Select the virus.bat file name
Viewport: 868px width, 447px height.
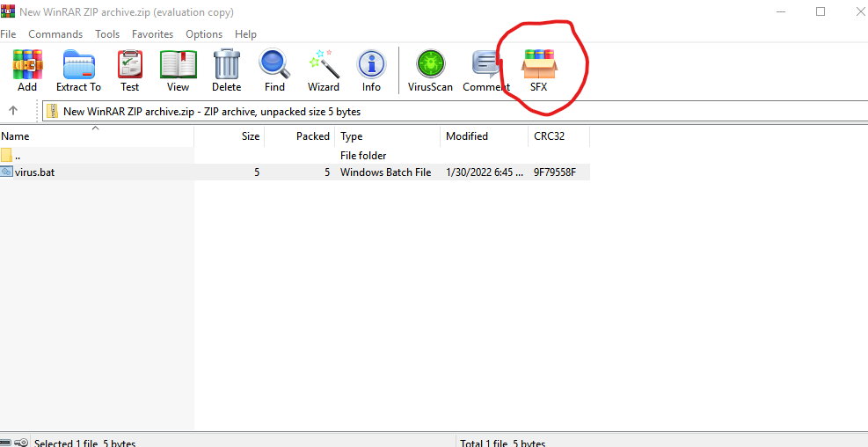[34, 172]
